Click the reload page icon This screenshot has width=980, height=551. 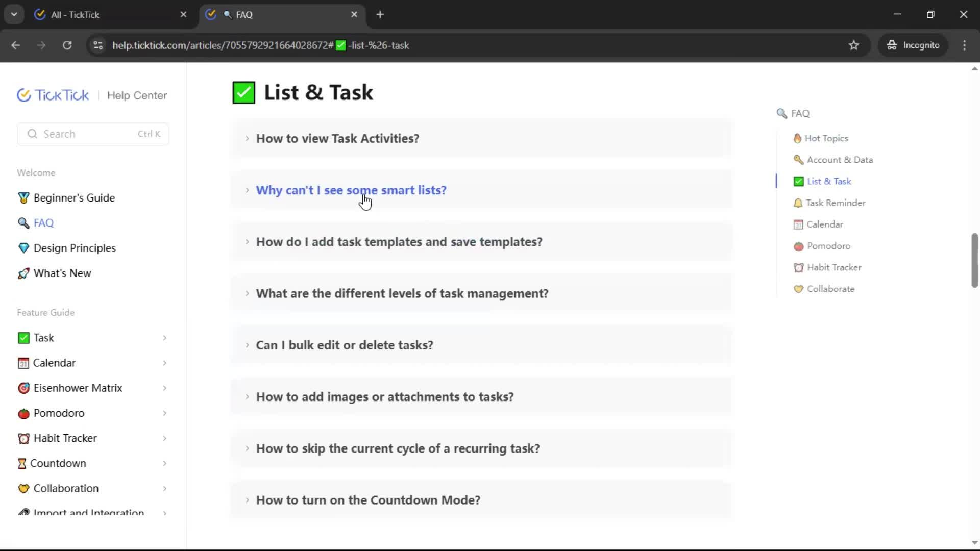[67, 45]
